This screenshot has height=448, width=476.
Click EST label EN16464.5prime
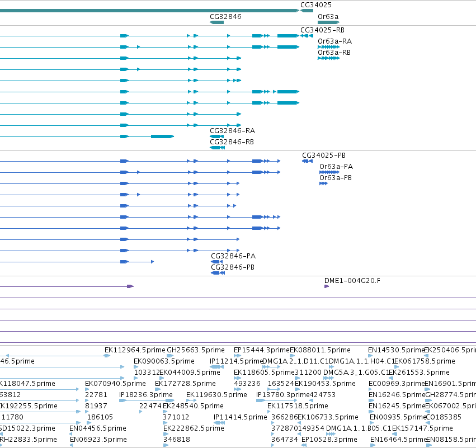coord(399,440)
